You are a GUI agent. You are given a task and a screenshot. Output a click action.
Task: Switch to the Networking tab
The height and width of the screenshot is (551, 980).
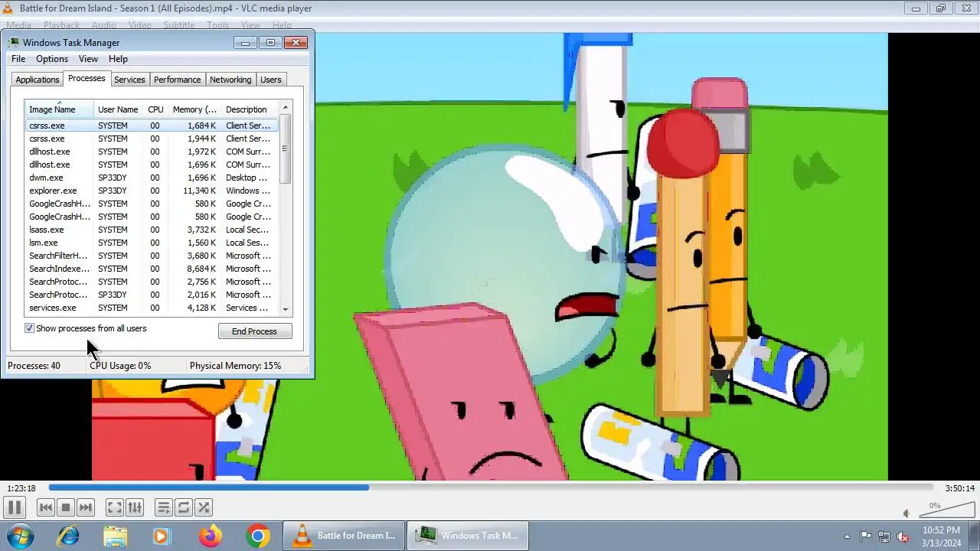(x=230, y=80)
